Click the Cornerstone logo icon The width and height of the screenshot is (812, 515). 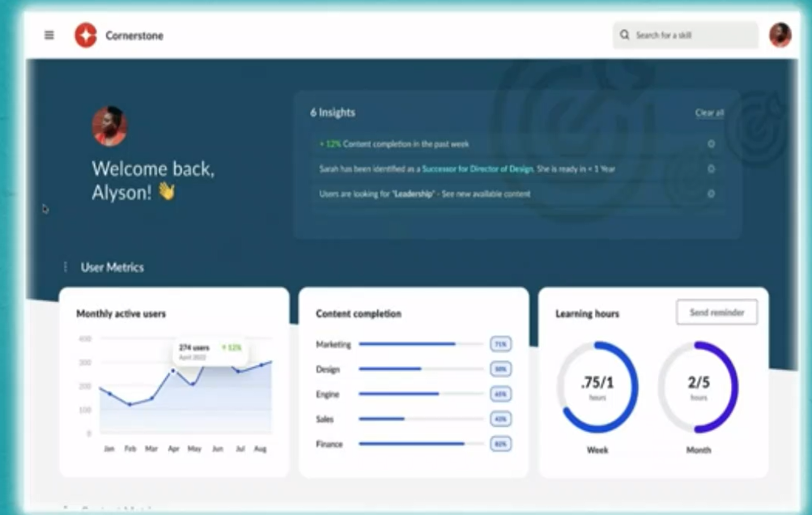[x=86, y=35]
